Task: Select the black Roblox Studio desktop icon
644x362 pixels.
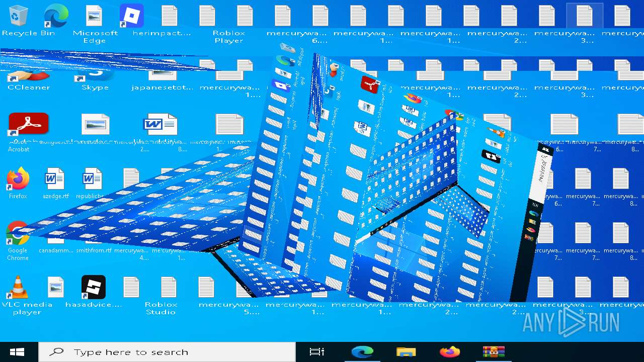Action: (x=94, y=288)
